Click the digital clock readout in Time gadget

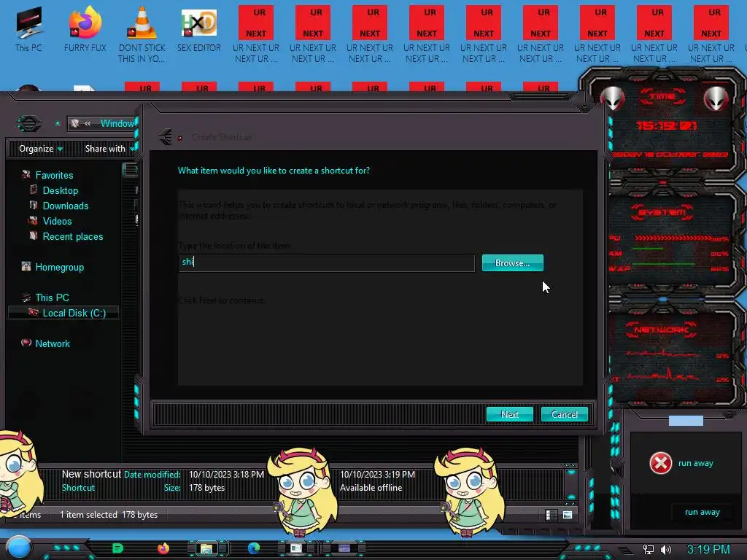coord(667,125)
